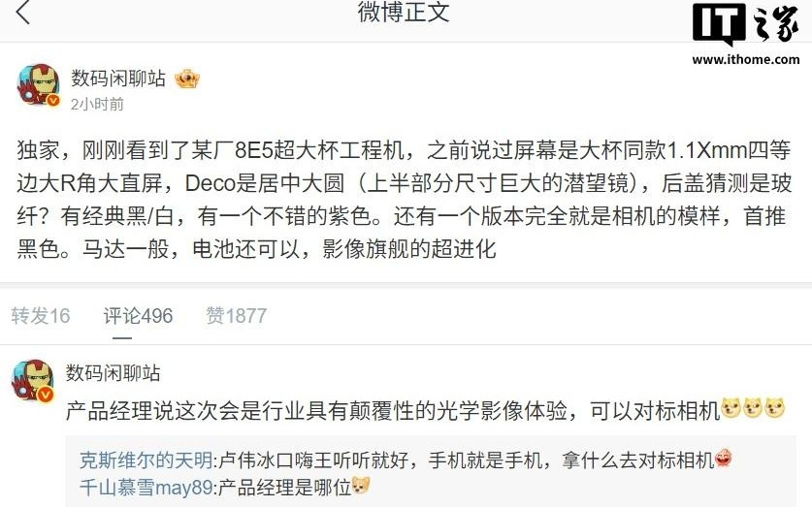The height and width of the screenshot is (507, 812).
Task: Click the doge emoji after 产品经理是哪位
Action: (x=361, y=486)
